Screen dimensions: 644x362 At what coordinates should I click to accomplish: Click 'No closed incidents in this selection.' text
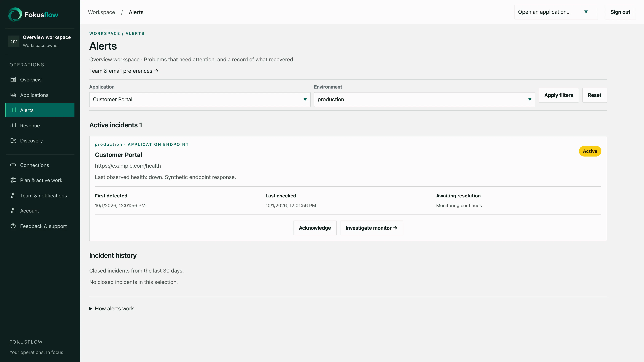tap(133, 282)
